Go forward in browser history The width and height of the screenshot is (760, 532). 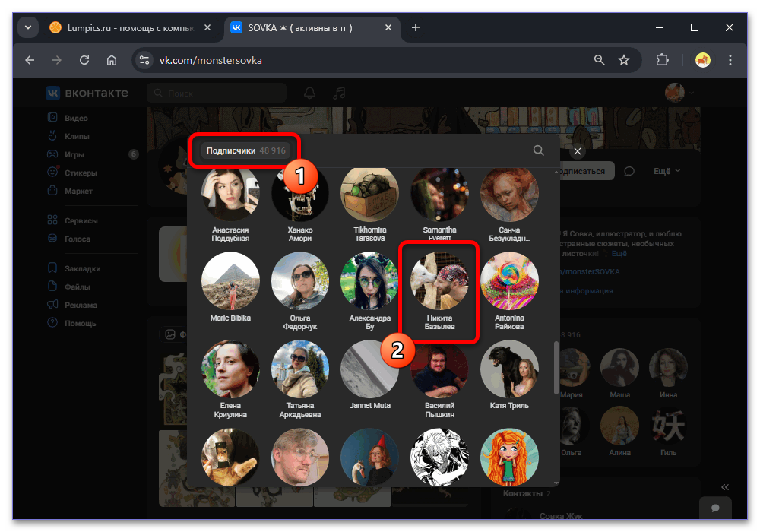click(x=57, y=60)
